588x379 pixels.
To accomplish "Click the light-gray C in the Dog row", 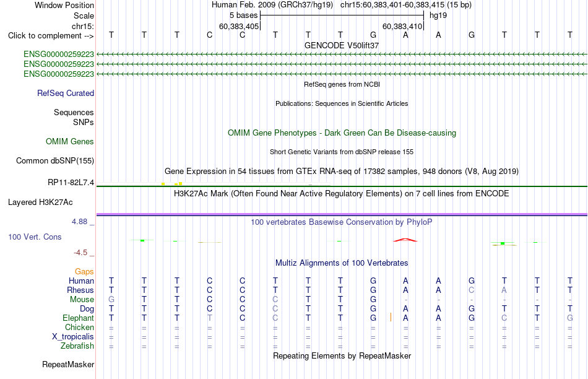I will point(275,309).
